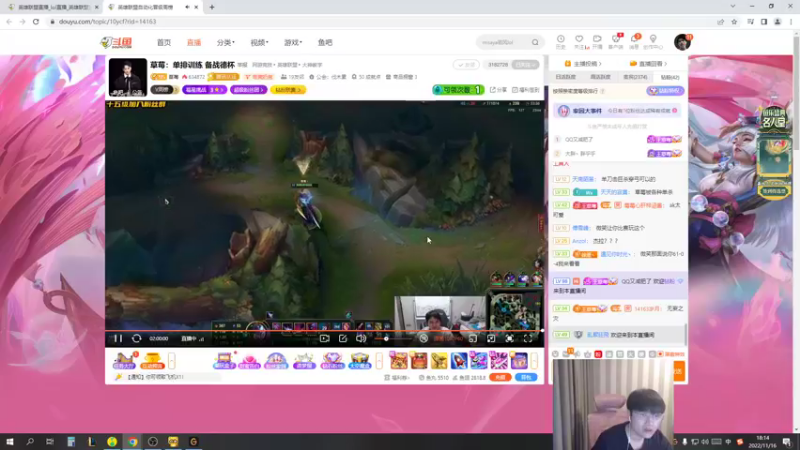Open the 直播回看 replay link
The image size is (800, 450).
[x=648, y=64]
